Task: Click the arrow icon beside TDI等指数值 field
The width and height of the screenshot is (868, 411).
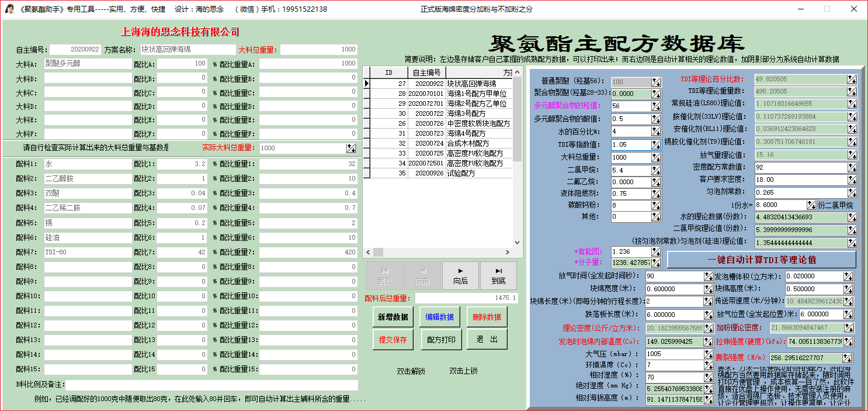Action: pyautogui.click(x=656, y=145)
